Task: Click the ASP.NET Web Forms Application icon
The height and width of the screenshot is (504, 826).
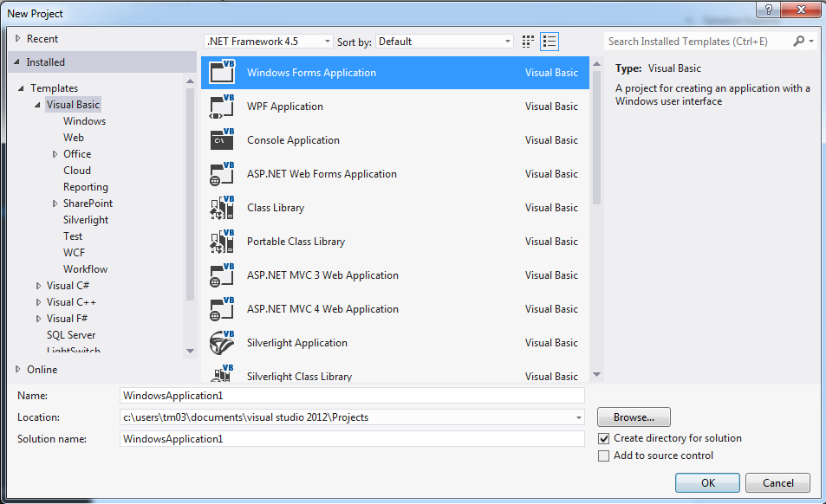Action: click(222, 173)
